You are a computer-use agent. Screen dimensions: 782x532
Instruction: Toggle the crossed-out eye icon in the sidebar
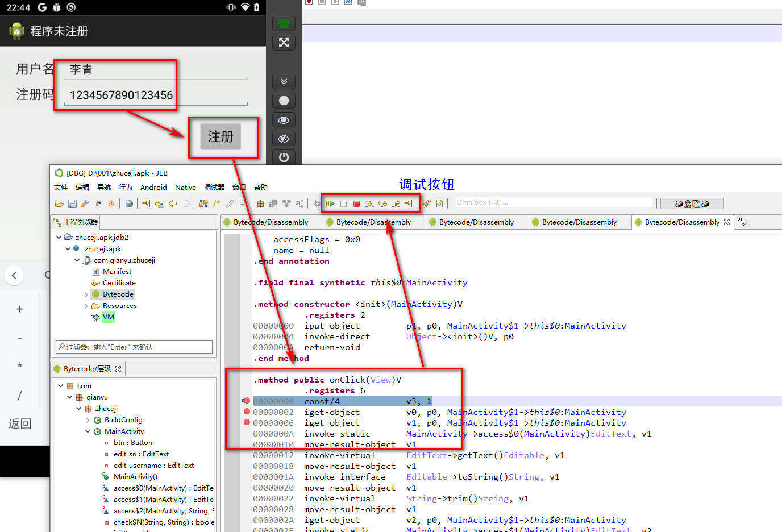(x=283, y=139)
